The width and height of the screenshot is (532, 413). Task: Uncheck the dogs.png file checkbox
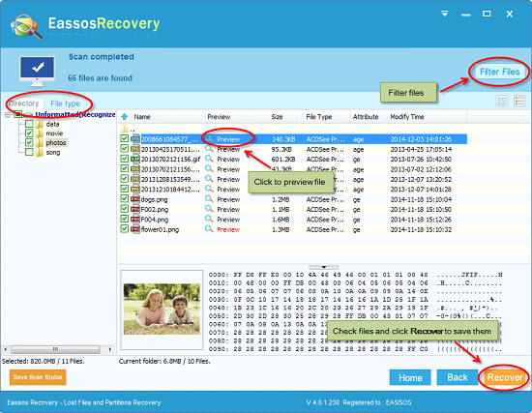coord(124,199)
